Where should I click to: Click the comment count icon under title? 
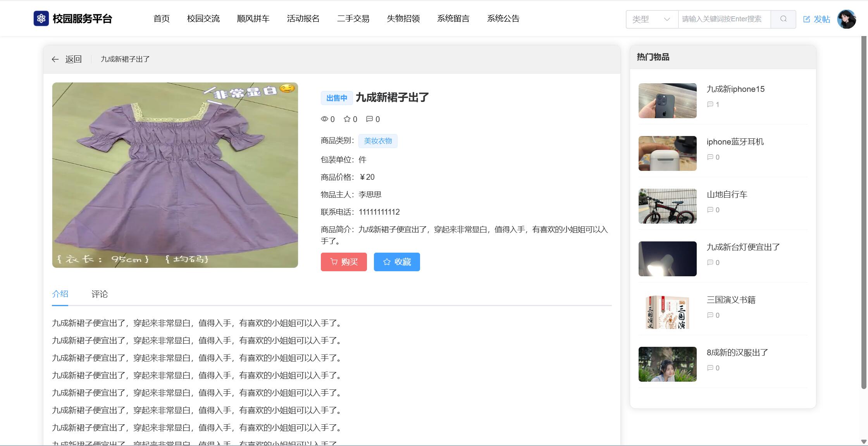(x=369, y=119)
